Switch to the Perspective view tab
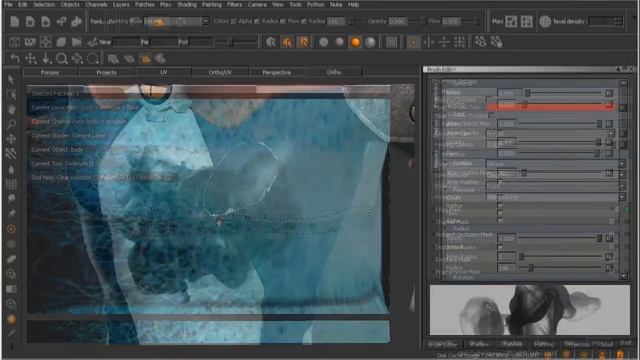This screenshot has height=360, width=640. pos(277,72)
